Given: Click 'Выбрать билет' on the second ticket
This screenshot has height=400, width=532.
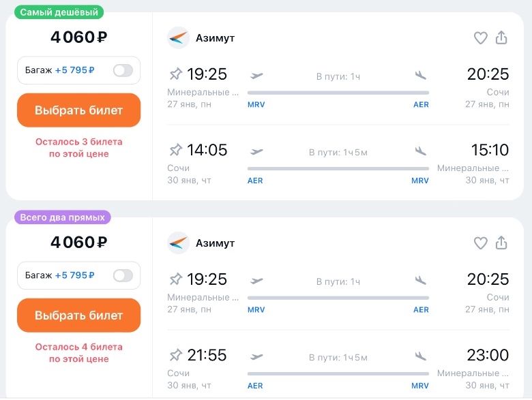Looking at the screenshot, I should [x=78, y=316].
